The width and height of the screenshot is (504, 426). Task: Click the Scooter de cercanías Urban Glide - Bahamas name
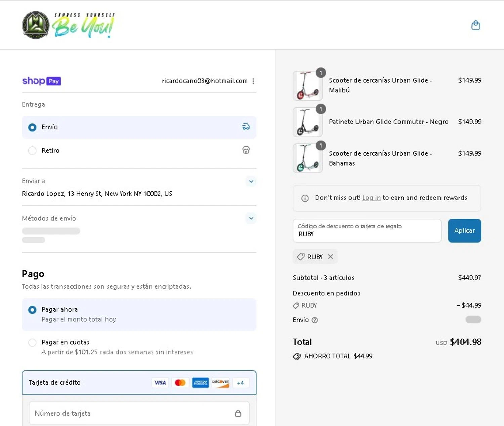(380, 158)
